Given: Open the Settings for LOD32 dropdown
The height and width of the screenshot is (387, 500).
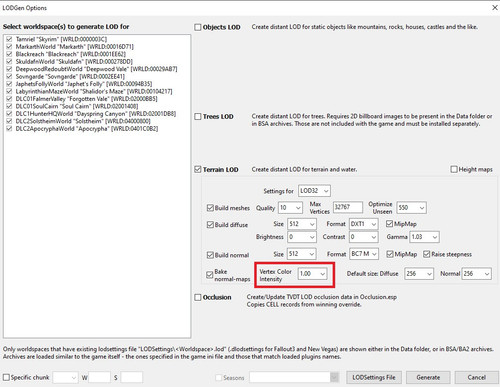Looking at the screenshot, I should tap(314, 191).
